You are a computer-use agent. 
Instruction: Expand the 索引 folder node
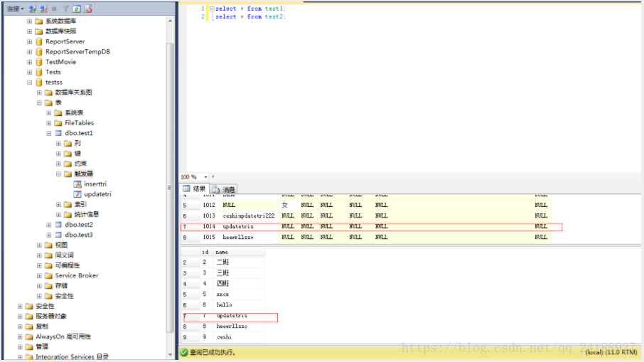coord(58,204)
